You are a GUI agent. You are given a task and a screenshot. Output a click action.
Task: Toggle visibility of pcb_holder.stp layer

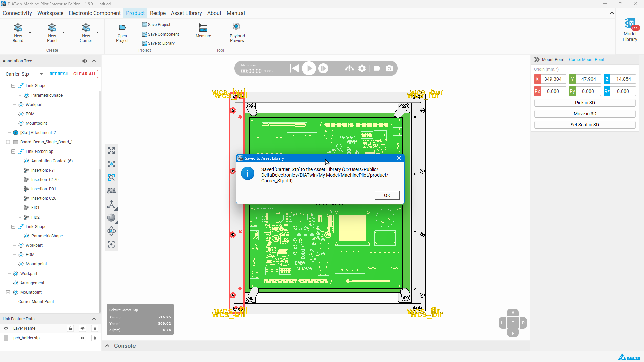83,338
